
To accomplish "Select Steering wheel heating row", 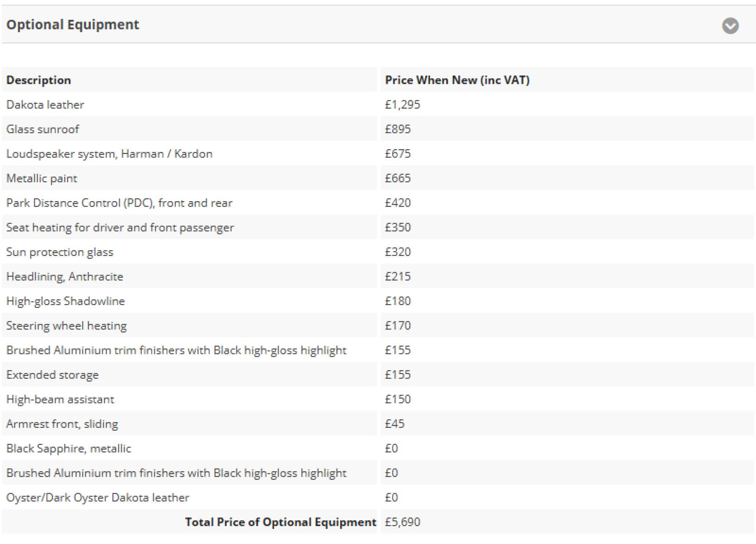I will pyautogui.click(x=378, y=326).
